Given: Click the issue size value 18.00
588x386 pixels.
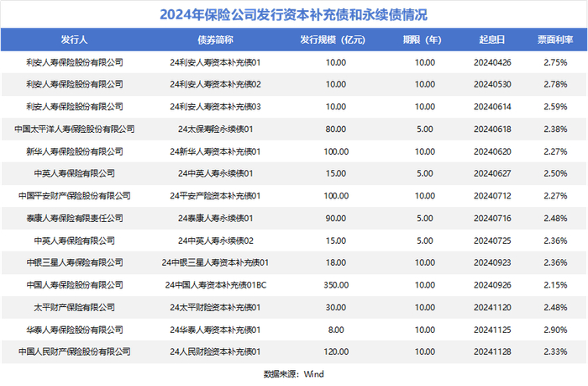Looking at the screenshot, I should (x=336, y=262).
